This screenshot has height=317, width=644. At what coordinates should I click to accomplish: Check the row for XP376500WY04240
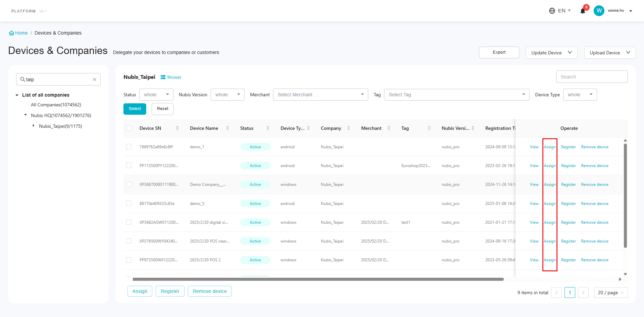pyautogui.click(x=129, y=241)
